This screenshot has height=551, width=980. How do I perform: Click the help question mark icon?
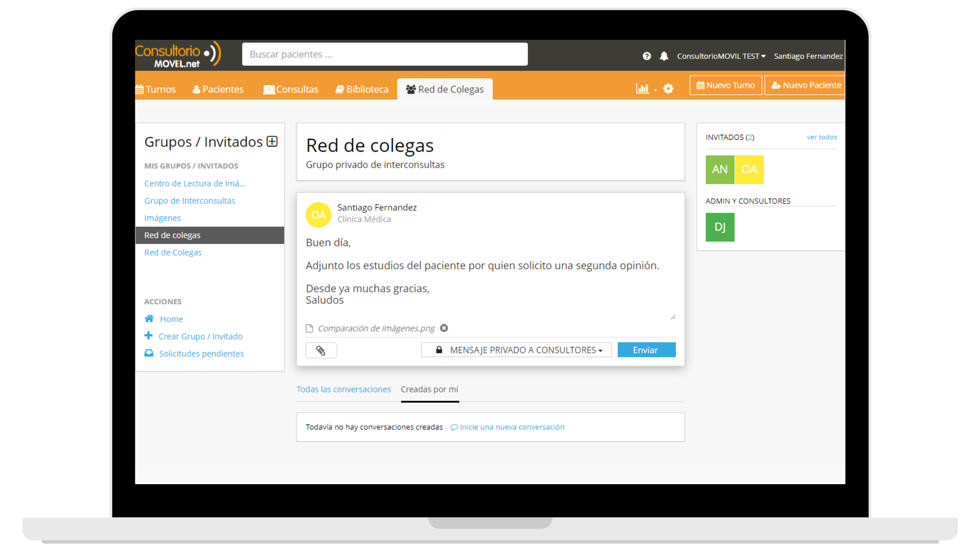point(647,56)
